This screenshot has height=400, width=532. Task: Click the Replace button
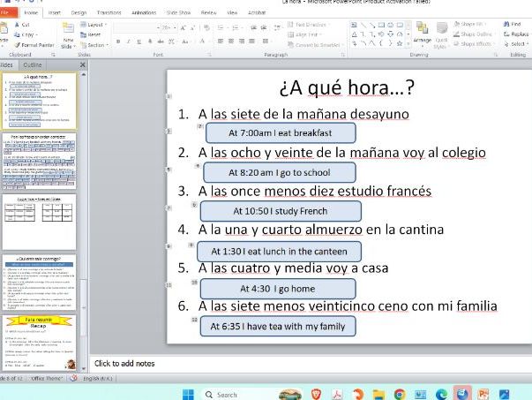[516, 34]
